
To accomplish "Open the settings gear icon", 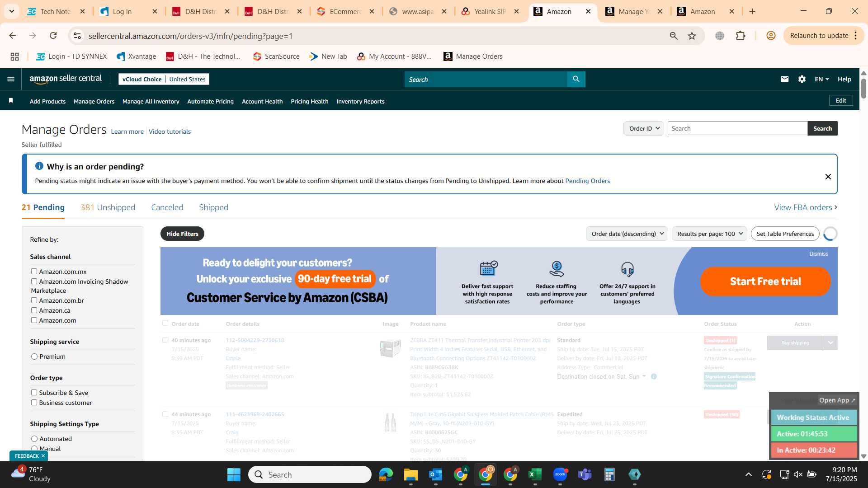I will pos(802,79).
